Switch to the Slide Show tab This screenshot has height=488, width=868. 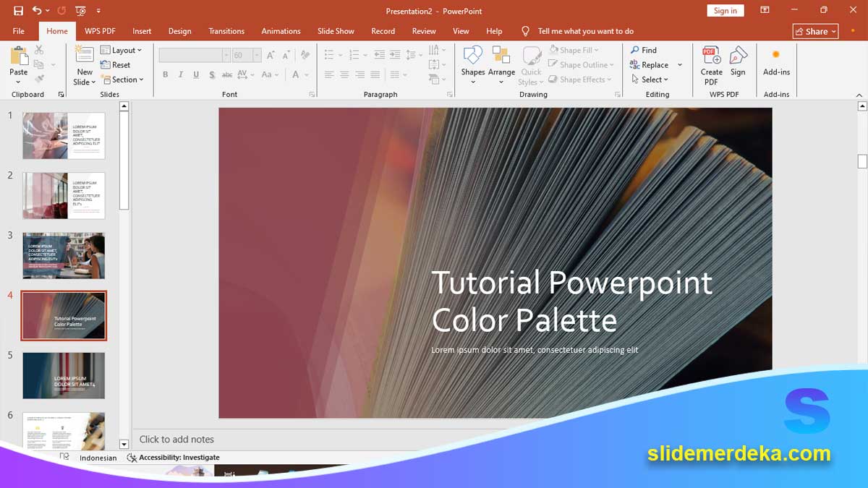[x=336, y=31]
